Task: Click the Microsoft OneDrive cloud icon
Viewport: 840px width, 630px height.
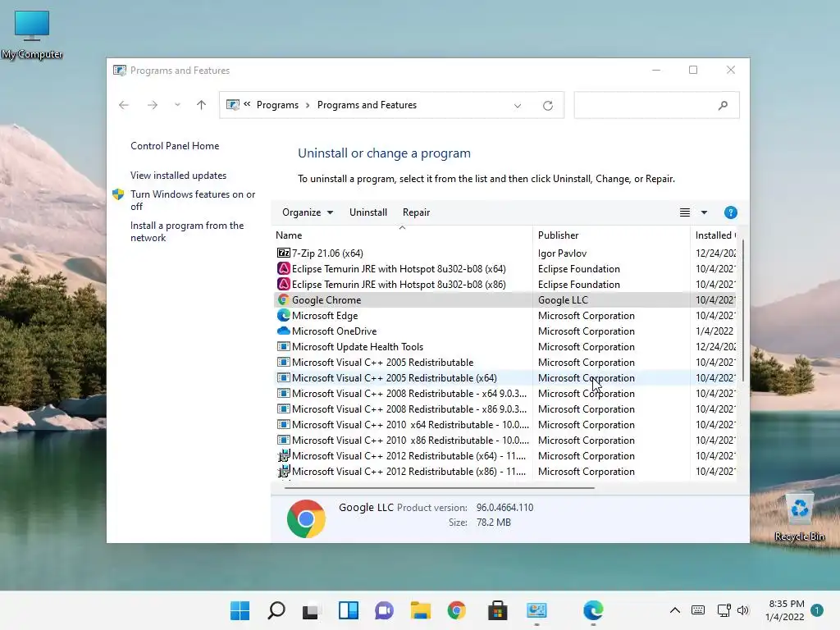Action: pos(283,331)
